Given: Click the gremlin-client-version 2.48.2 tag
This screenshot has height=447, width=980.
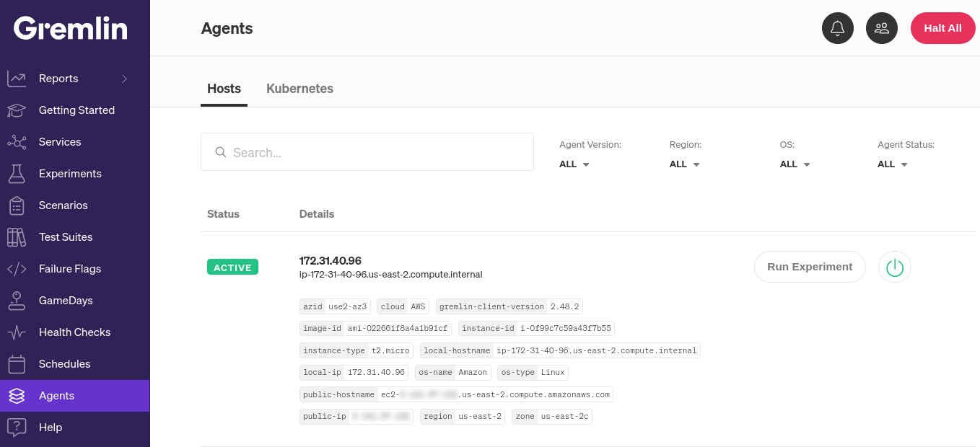Looking at the screenshot, I should [509, 306].
